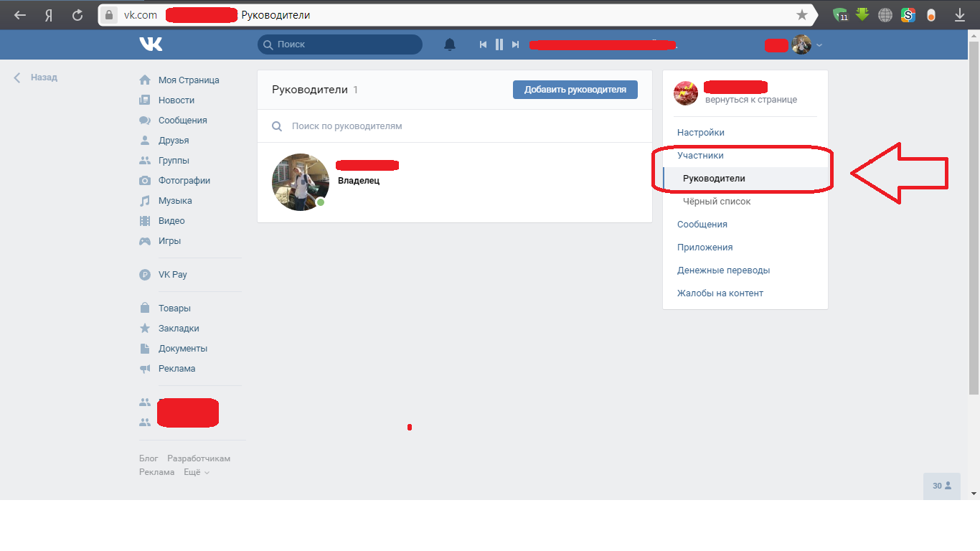The width and height of the screenshot is (980, 551).
Task: Skip to previous audio track
Action: pos(484,44)
